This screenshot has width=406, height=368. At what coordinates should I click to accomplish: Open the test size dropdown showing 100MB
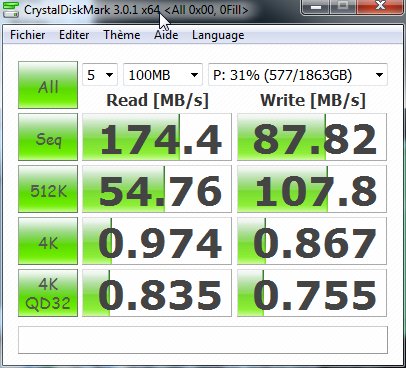pos(163,75)
